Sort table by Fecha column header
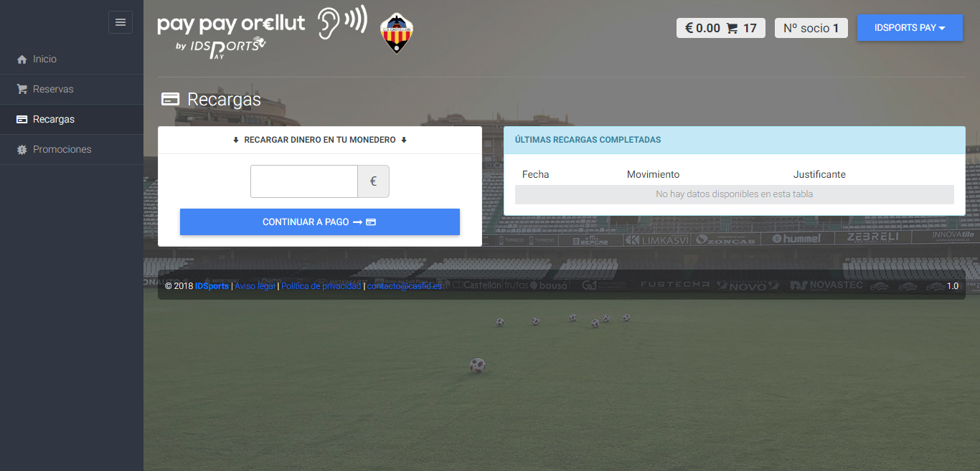Screen dimensions: 980x471 pyautogui.click(x=535, y=174)
